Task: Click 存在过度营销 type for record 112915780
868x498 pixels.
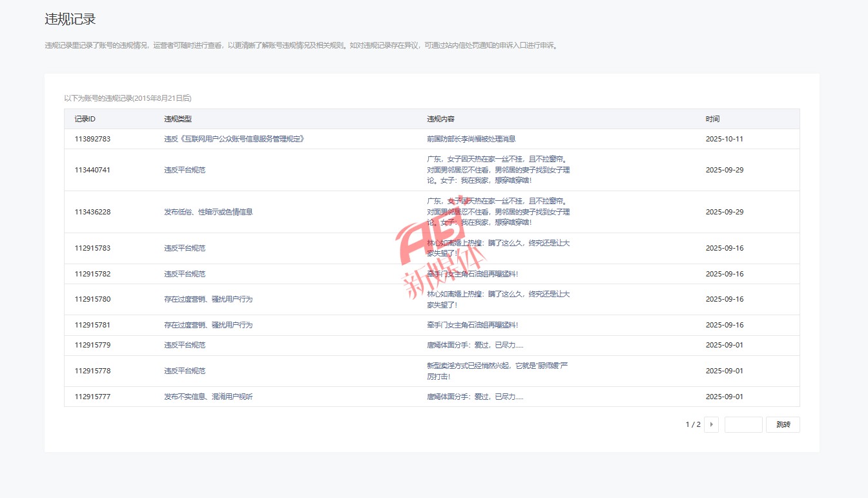Action: point(208,299)
